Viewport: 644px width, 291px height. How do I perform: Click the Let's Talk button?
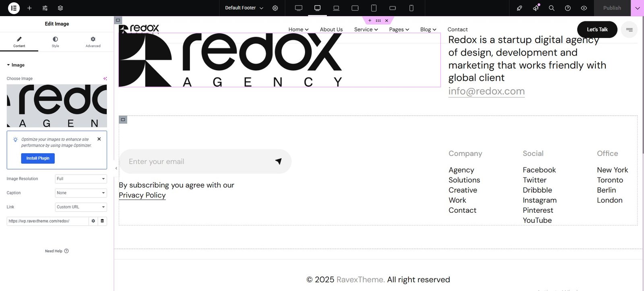[597, 29]
